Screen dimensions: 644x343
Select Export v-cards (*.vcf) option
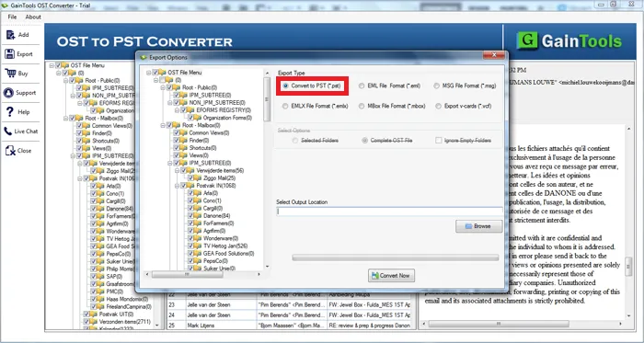(439, 107)
